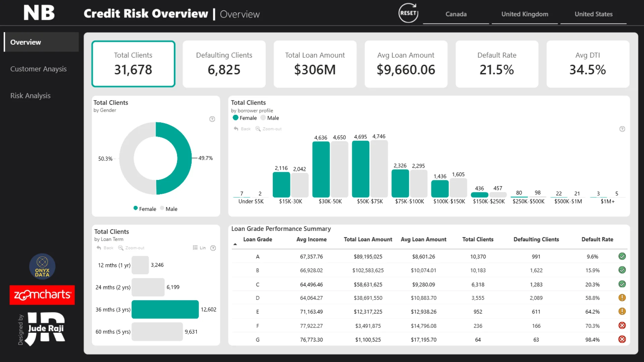The height and width of the screenshot is (362, 644).
Task: Click red cross status icon for grade G
Action: pos(622,339)
